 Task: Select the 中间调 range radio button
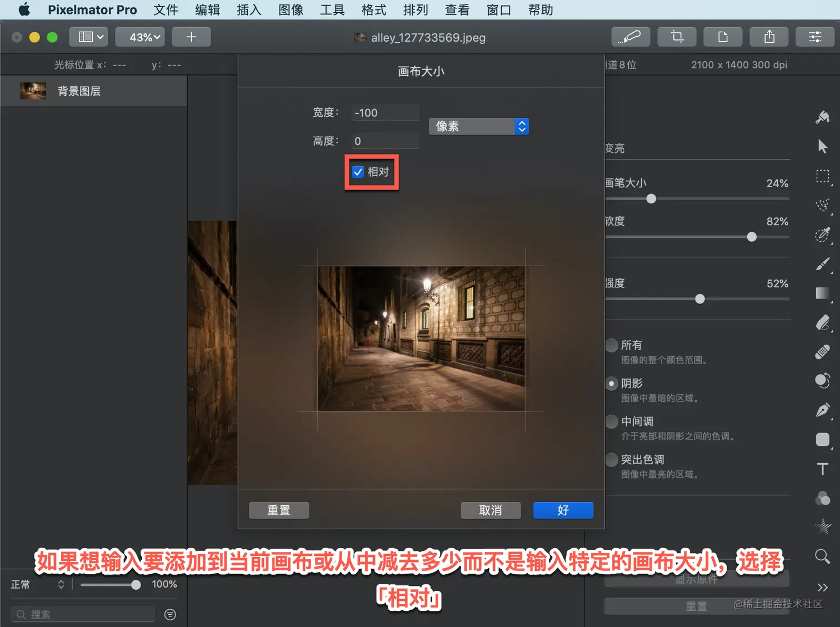[x=612, y=421]
